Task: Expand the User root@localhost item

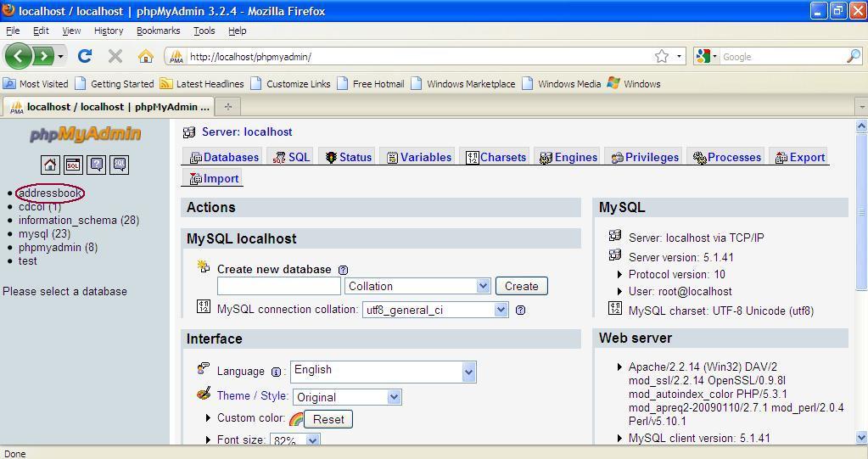Action: pos(619,292)
